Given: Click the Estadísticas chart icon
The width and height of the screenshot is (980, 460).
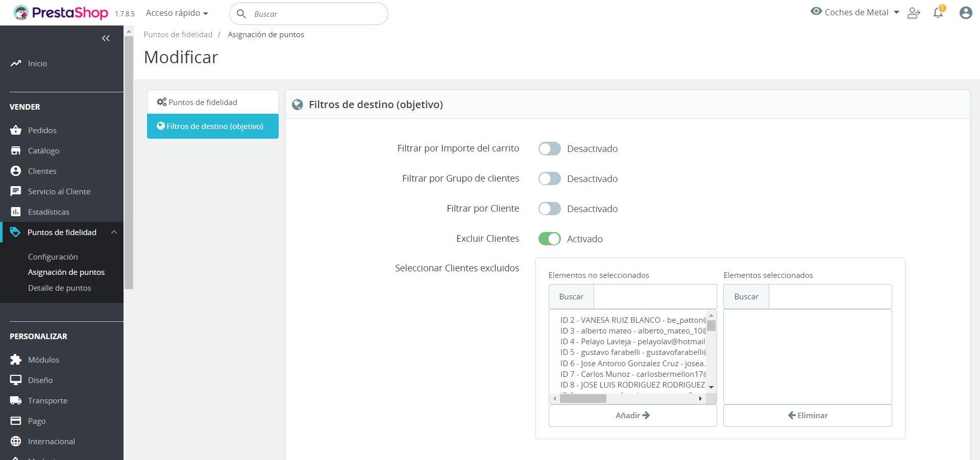Looking at the screenshot, I should [16, 212].
